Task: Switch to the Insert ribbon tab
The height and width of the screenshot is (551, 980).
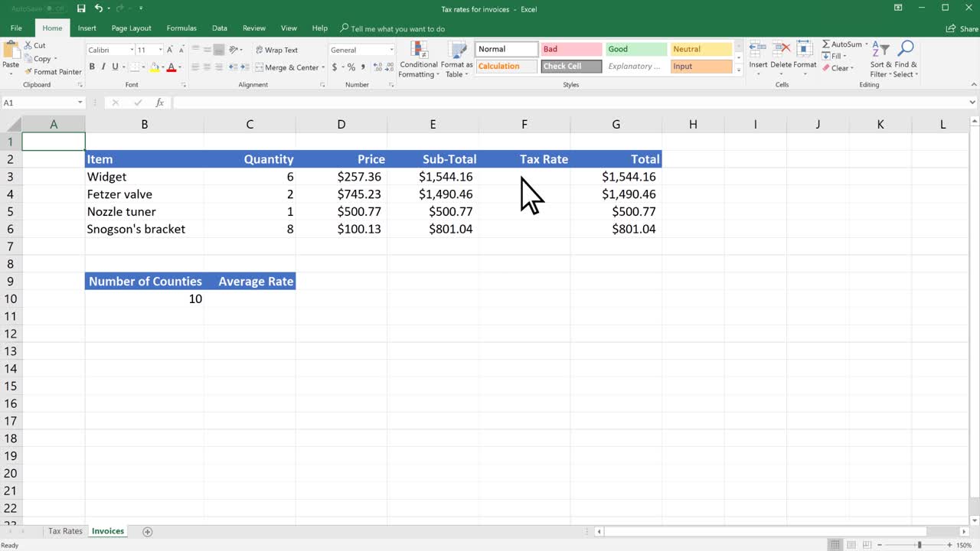Action: pyautogui.click(x=87, y=28)
